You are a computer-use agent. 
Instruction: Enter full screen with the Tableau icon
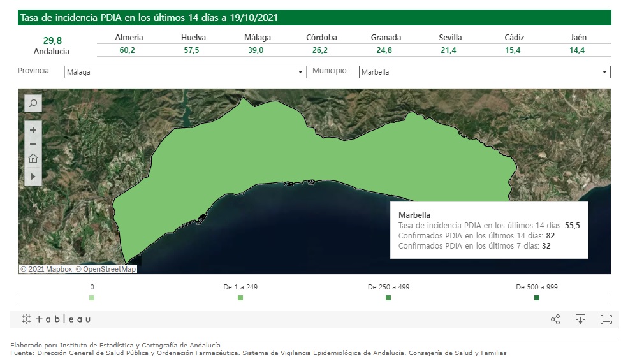coord(606,319)
